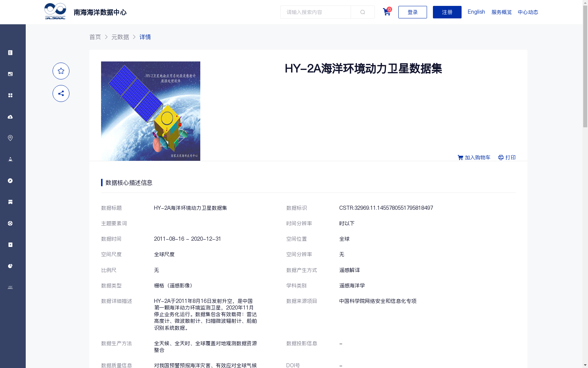Screen dimensions: 588x368
Task: Click the scrollbar up arrow
Action: (x=585, y=3)
